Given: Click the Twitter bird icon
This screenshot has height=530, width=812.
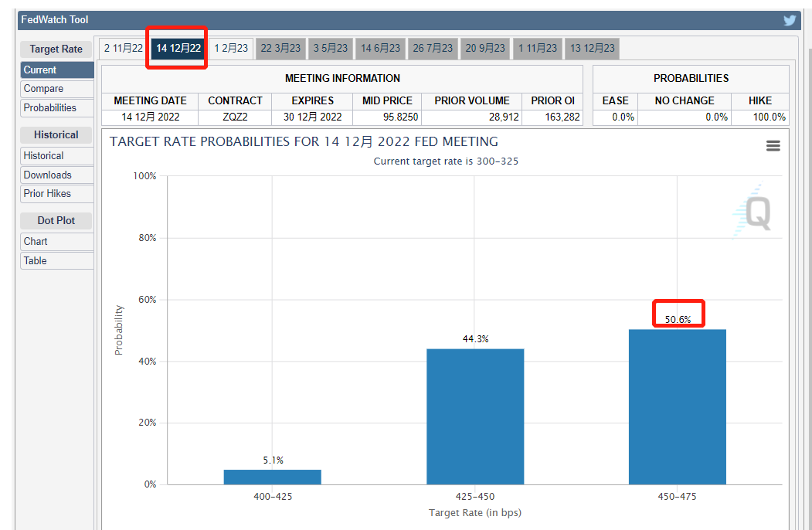Looking at the screenshot, I should 790,20.
